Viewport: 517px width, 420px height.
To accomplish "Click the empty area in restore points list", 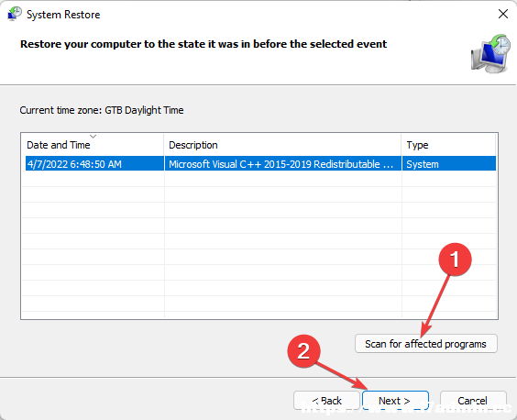I will [x=259, y=244].
